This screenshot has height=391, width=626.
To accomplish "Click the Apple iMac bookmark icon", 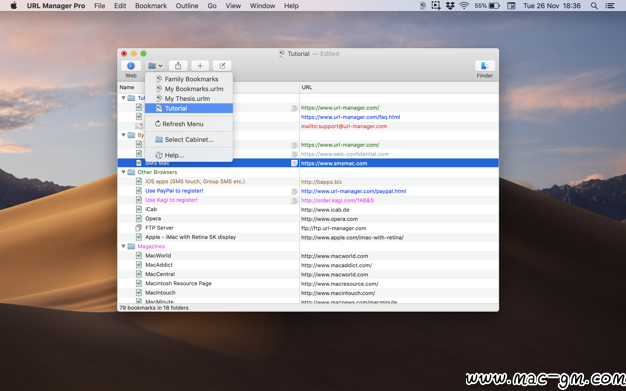I will click(x=139, y=237).
